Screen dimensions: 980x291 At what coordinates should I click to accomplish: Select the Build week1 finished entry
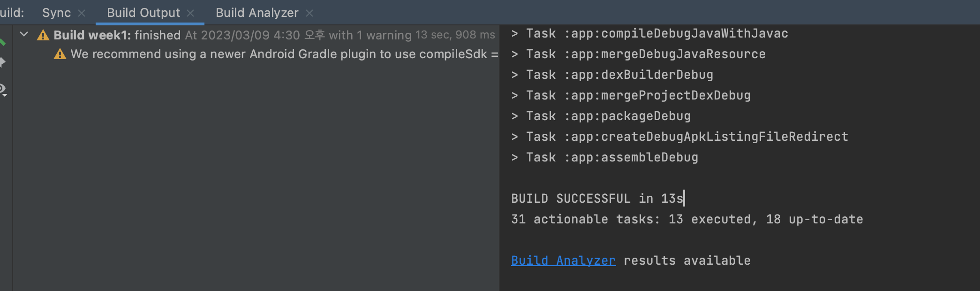coord(274,35)
